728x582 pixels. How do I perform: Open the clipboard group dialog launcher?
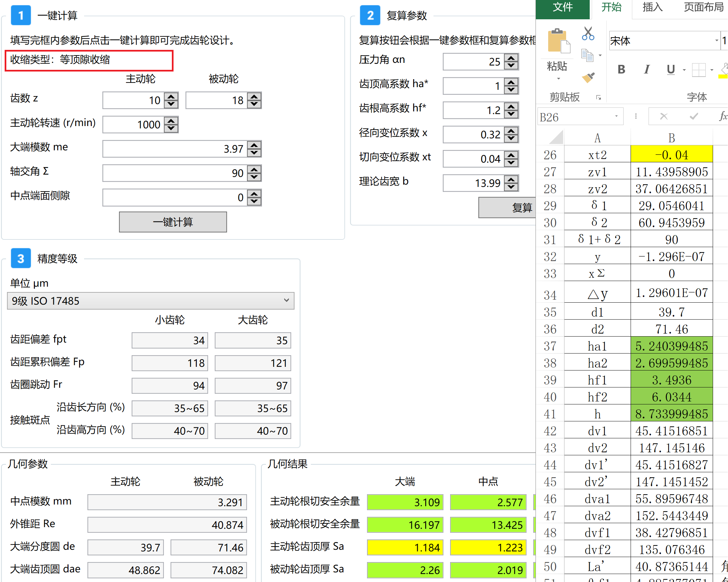[x=598, y=98]
